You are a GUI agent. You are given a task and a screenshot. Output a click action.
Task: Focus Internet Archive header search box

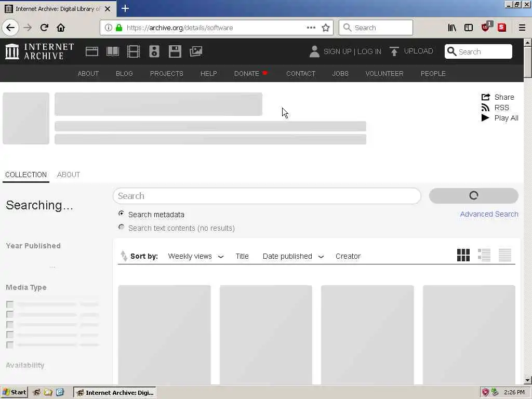[478, 51]
